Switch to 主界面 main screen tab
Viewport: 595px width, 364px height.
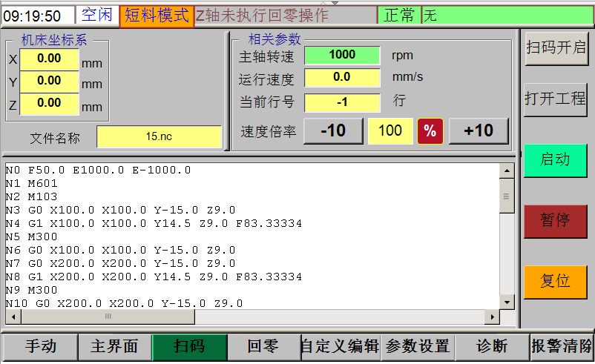point(115,346)
